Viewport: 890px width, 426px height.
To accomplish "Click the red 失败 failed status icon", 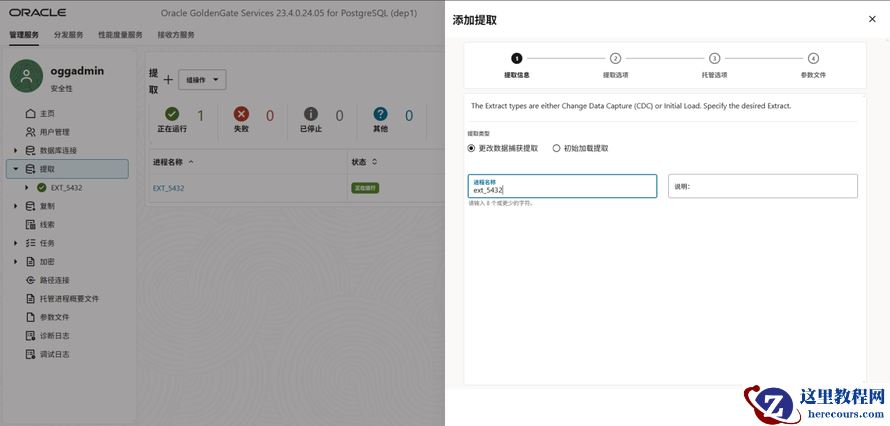I will click(241, 114).
